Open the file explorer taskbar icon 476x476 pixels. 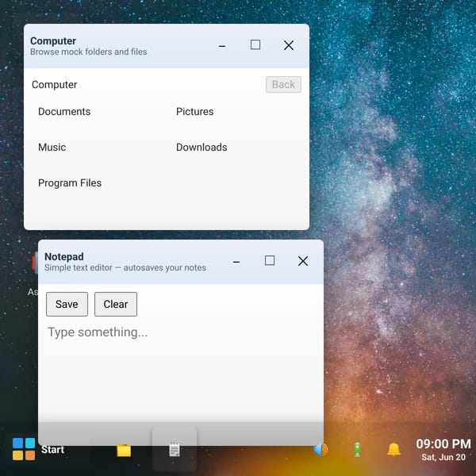124,451
